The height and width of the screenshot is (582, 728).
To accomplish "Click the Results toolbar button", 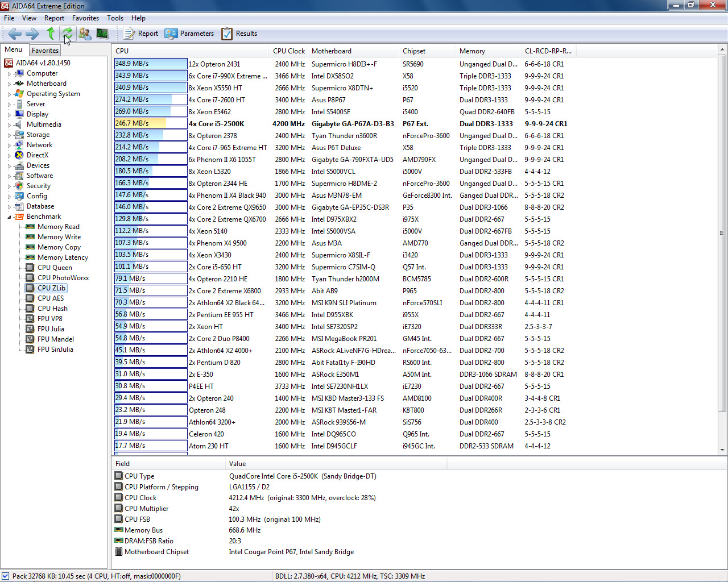I will click(x=239, y=34).
